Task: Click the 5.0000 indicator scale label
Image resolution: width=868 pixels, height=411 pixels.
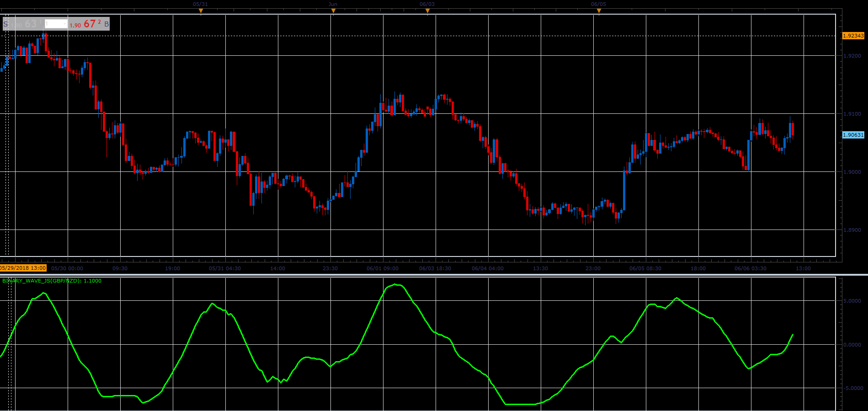Action: (x=853, y=301)
